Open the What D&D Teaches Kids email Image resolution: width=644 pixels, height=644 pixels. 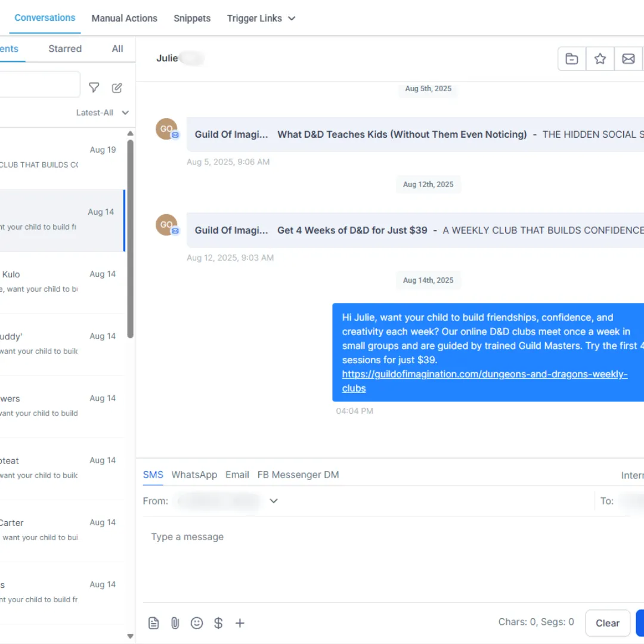click(x=415, y=134)
